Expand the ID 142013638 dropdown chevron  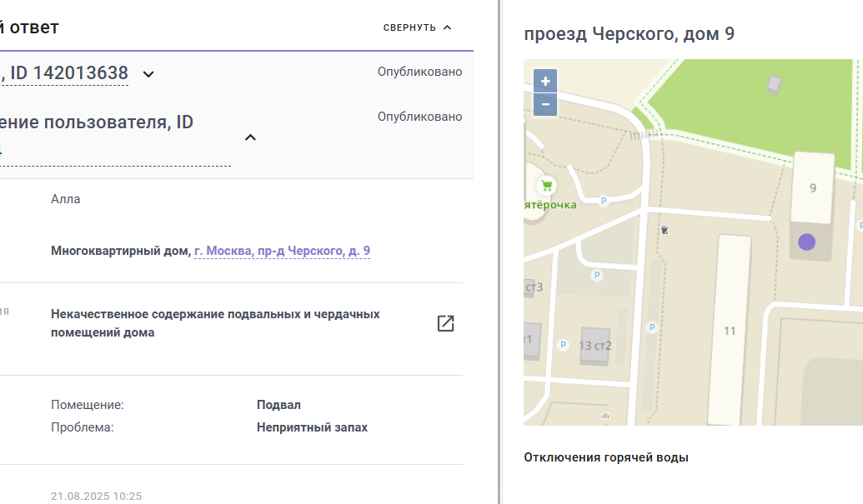point(148,74)
